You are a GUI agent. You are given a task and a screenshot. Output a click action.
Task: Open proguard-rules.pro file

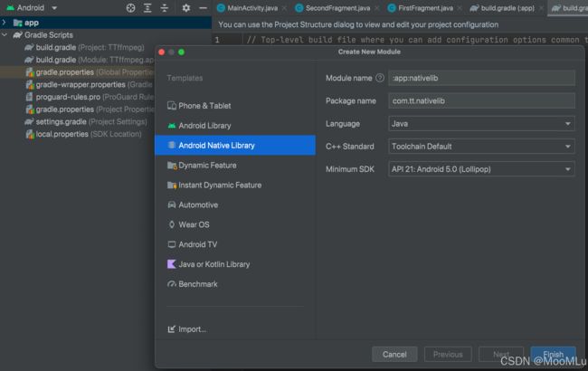tap(90, 97)
